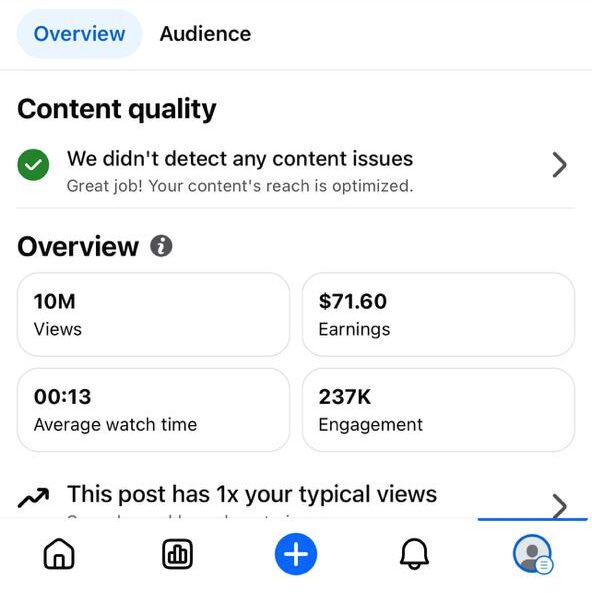The image size is (592, 593).
Task: Open the 237K Engagement card
Action: (438, 410)
